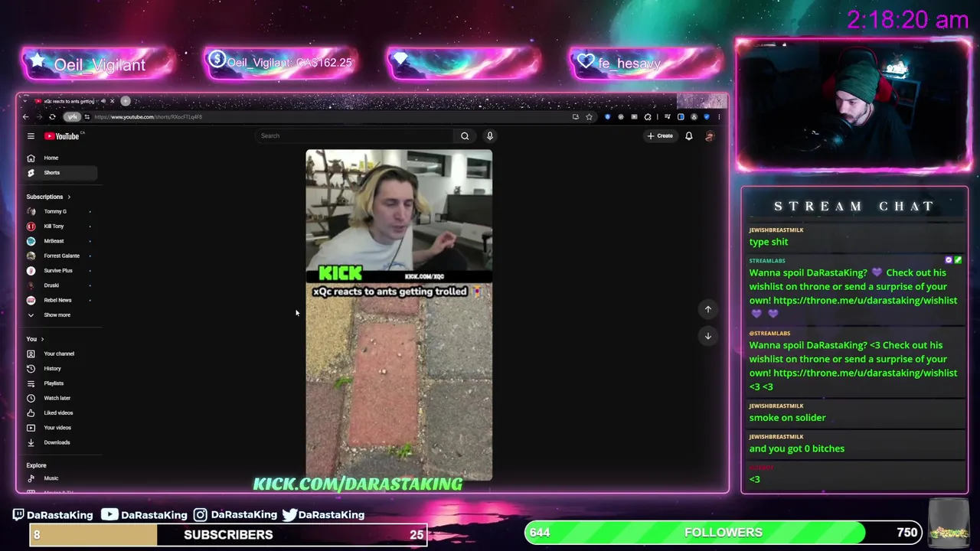
Task: Click the YouTube logo
Action: 62,136
